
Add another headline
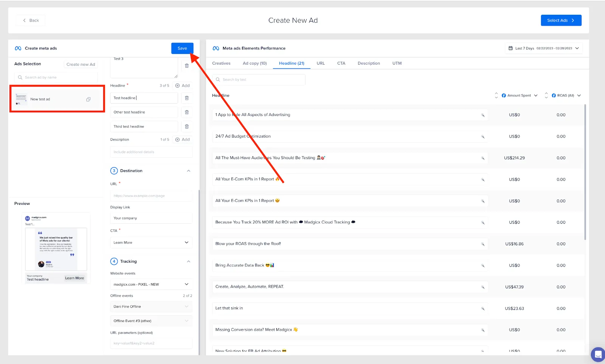(x=183, y=86)
